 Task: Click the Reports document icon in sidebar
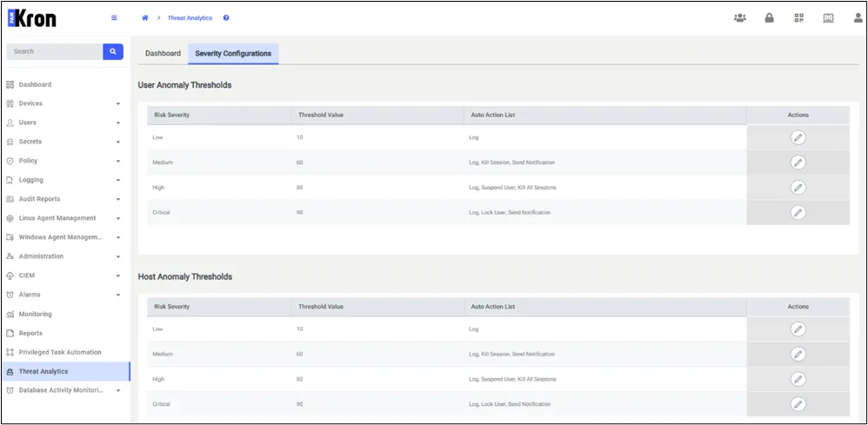click(x=10, y=333)
